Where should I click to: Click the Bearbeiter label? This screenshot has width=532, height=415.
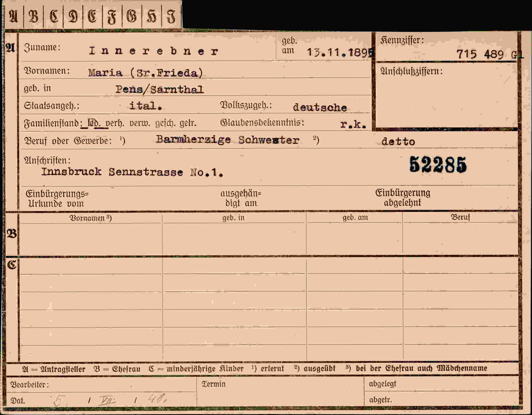coord(30,385)
